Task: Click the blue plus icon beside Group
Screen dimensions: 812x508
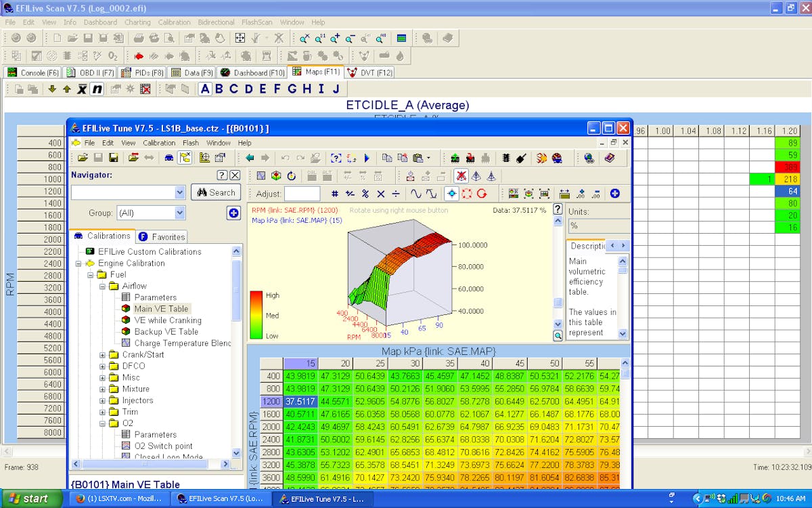Action: click(x=233, y=213)
